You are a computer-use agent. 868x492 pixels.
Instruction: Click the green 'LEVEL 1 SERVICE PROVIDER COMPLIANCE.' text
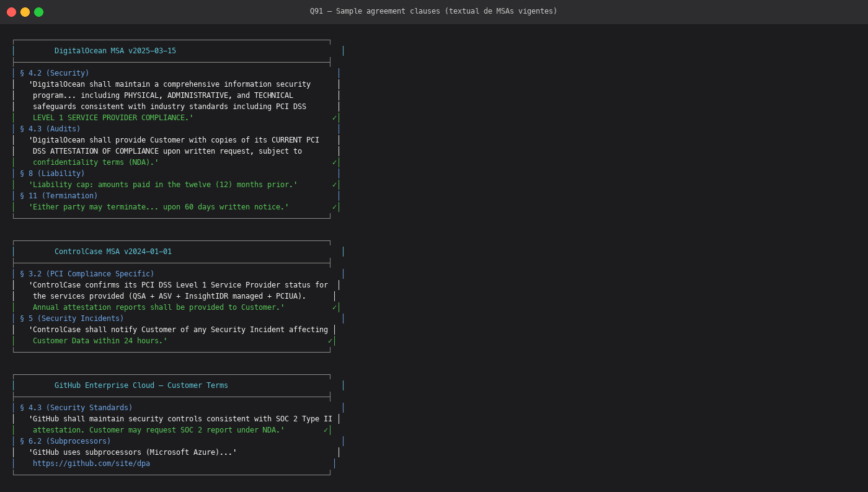click(113, 118)
